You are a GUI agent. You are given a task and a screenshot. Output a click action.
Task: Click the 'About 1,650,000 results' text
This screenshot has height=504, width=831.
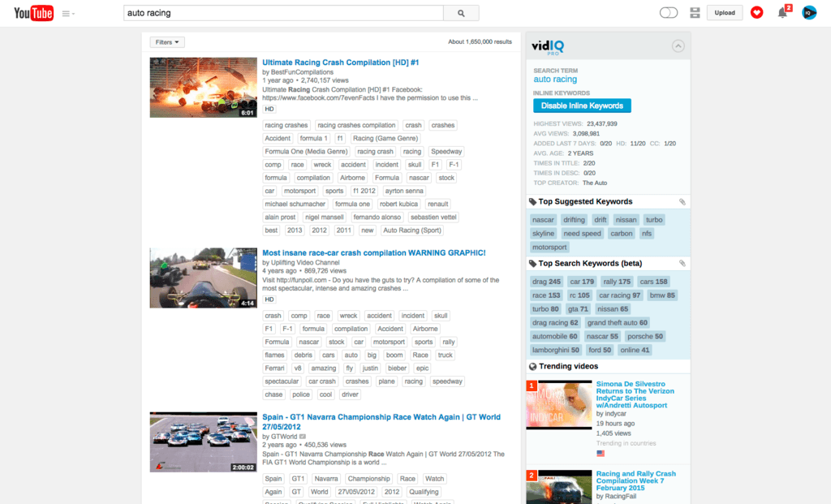[480, 42]
